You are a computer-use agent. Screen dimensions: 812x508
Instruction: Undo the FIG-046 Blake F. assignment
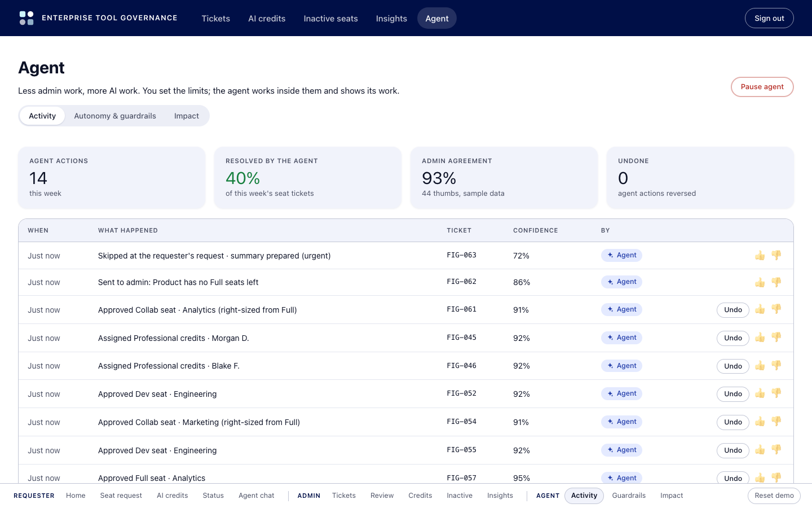click(x=733, y=366)
